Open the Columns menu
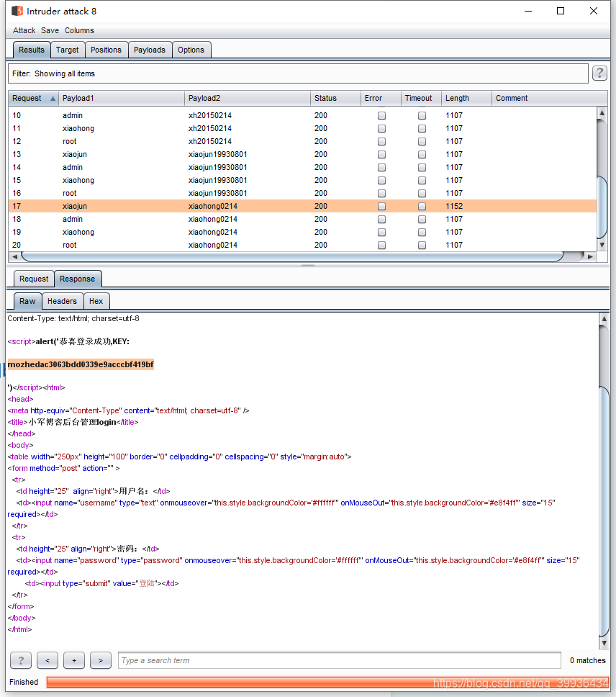 (x=79, y=30)
